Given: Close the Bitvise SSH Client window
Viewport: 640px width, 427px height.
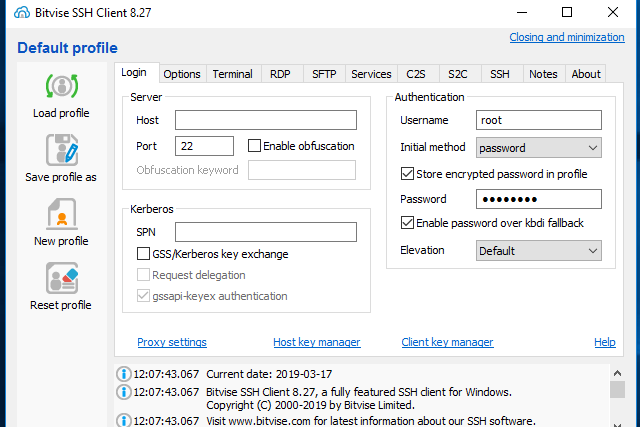Looking at the screenshot, I should pos(613,12).
